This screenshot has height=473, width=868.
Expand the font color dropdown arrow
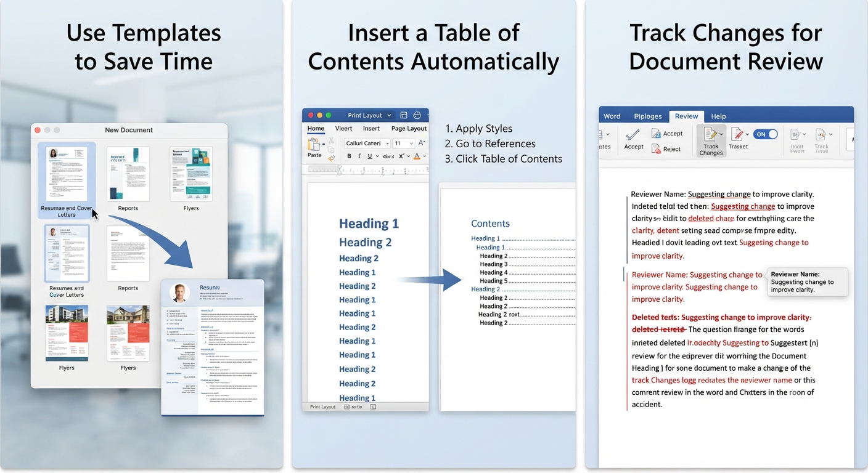point(424,156)
